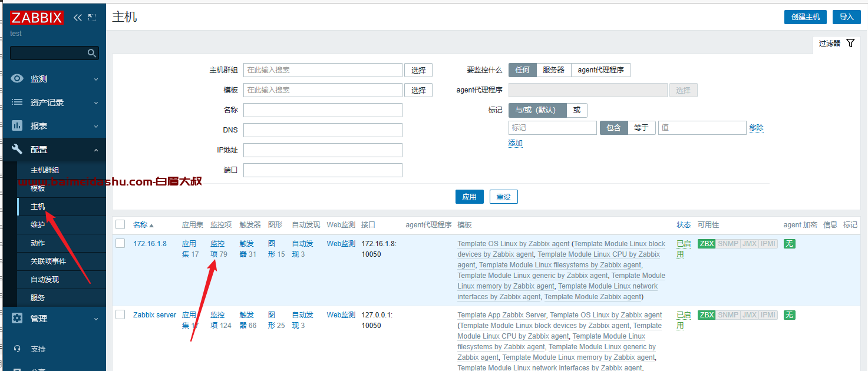This screenshot has height=371, width=868.
Task: Click the 移除 tag link
Action: point(757,128)
